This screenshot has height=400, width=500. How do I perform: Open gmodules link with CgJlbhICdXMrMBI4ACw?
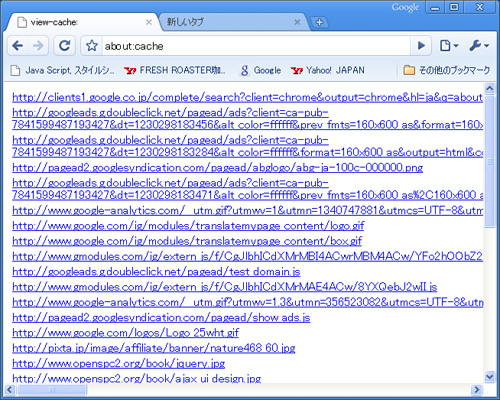247,256
